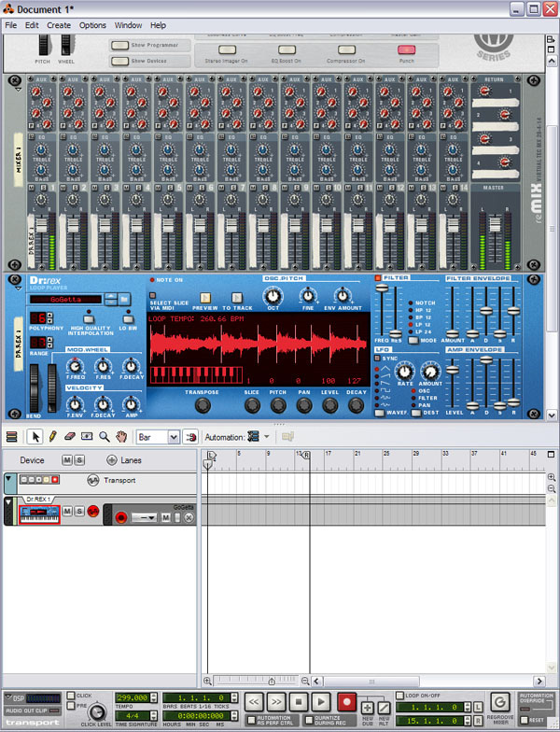Zoom in horizontally on sequencer

(207, 682)
